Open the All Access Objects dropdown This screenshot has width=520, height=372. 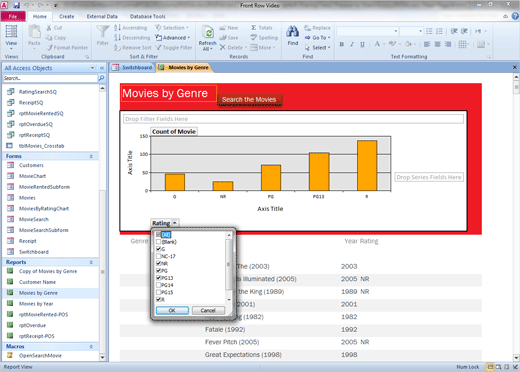click(92, 68)
